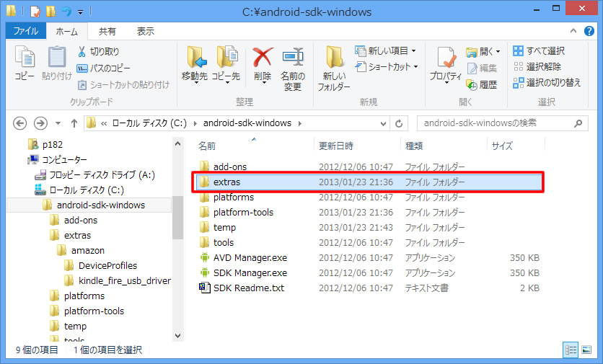Click the Forward navigation arrow
The width and height of the screenshot is (603, 364).
tap(41, 123)
